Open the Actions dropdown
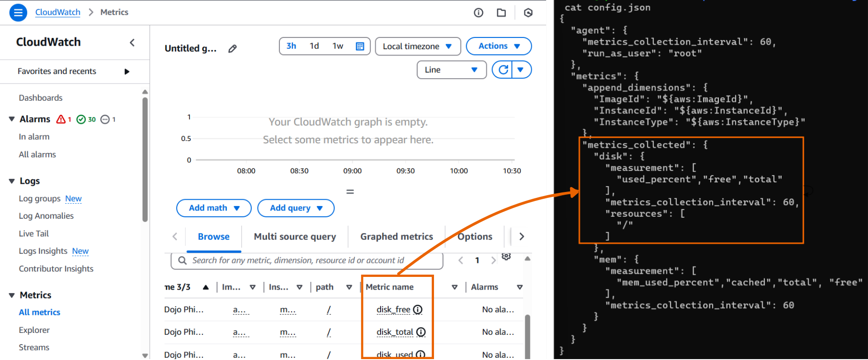 point(499,46)
